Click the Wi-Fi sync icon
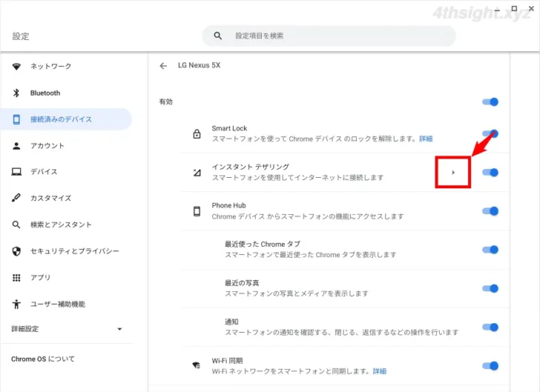Image resolution: width=540 pixels, height=392 pixels. point(197,365)
